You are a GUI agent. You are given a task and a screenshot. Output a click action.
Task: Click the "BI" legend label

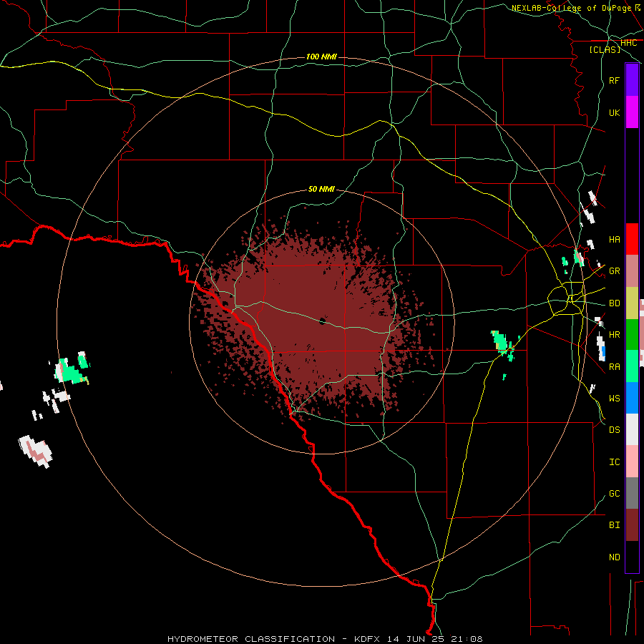point(615,525)
